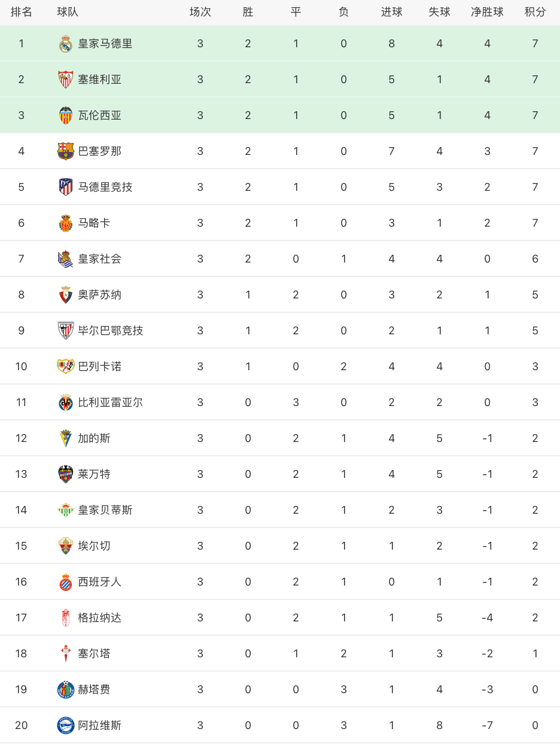Open the Alavés team badge
This screenshot has height=744, width=560.
pos(66,725)
